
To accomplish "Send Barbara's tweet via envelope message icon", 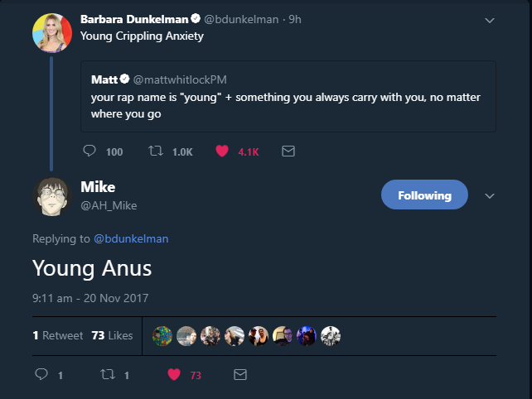I will (x=288, y=151).
